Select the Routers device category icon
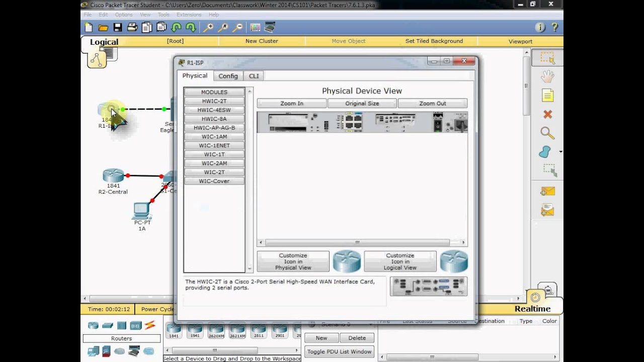Viewport: 644px width, 362px height. click(93, 325)
